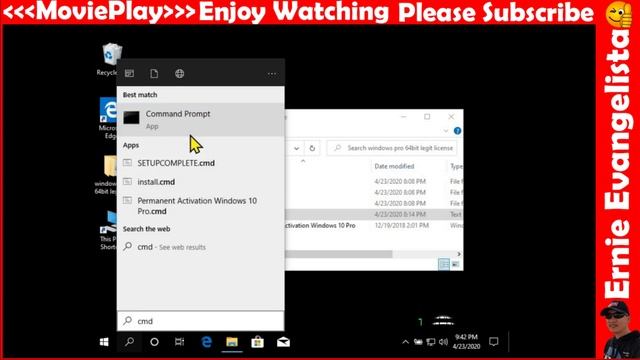Select the file dated 12/19/2018 2:01 PM

[x=373, y=225]
